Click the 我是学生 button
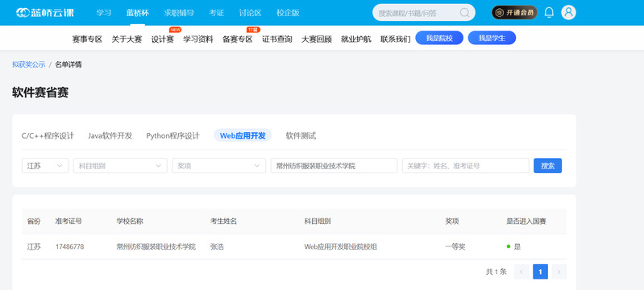This screenshot has width=644, height=290. pyautogui.click(x=492, y=38)
